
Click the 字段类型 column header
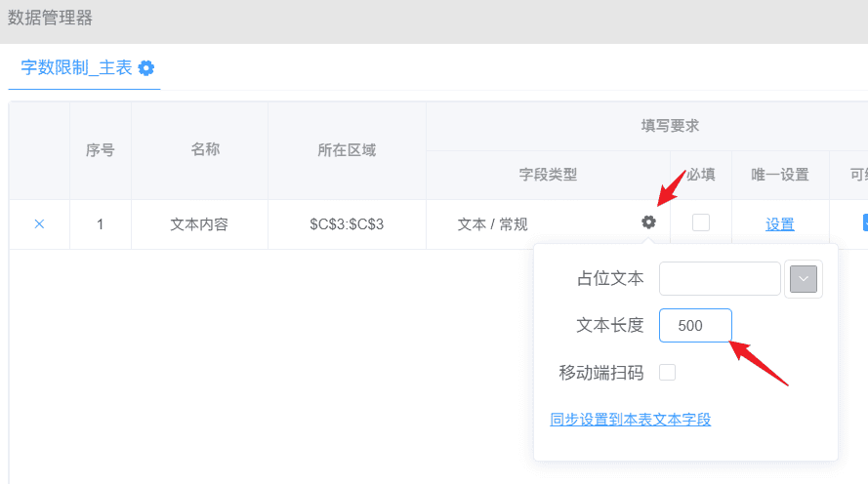548,175
